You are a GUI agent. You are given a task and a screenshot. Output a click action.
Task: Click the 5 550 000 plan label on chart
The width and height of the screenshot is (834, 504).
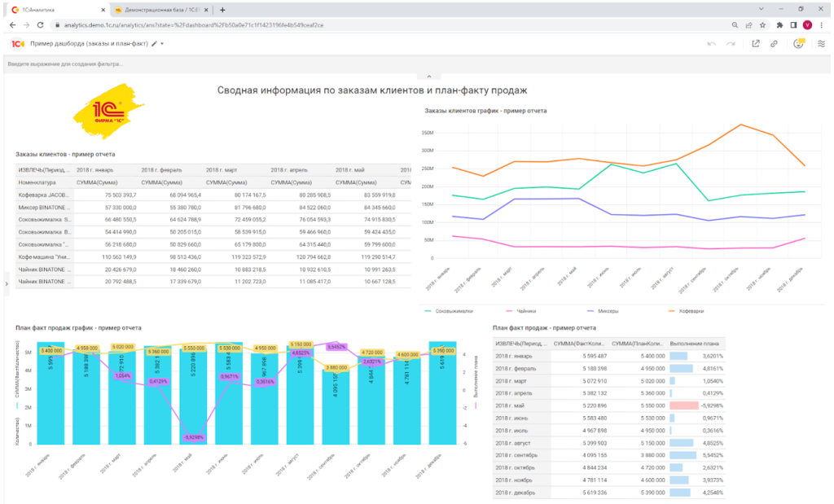194,348
